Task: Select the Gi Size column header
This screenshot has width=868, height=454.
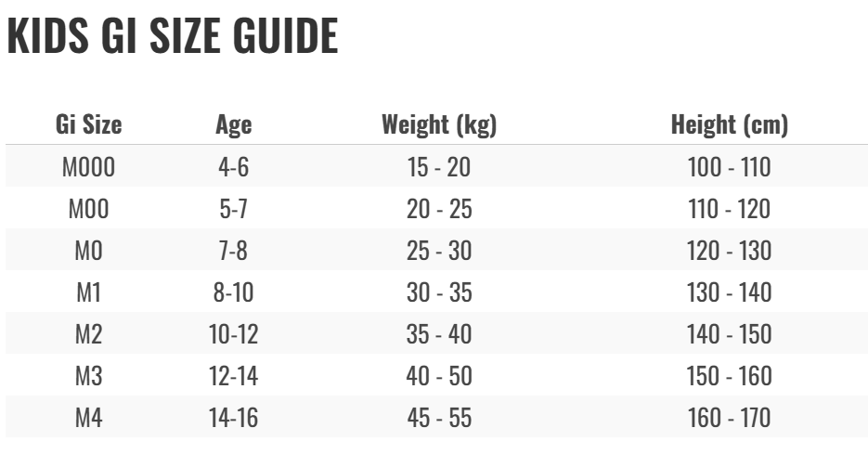Action: pos(88,124)
